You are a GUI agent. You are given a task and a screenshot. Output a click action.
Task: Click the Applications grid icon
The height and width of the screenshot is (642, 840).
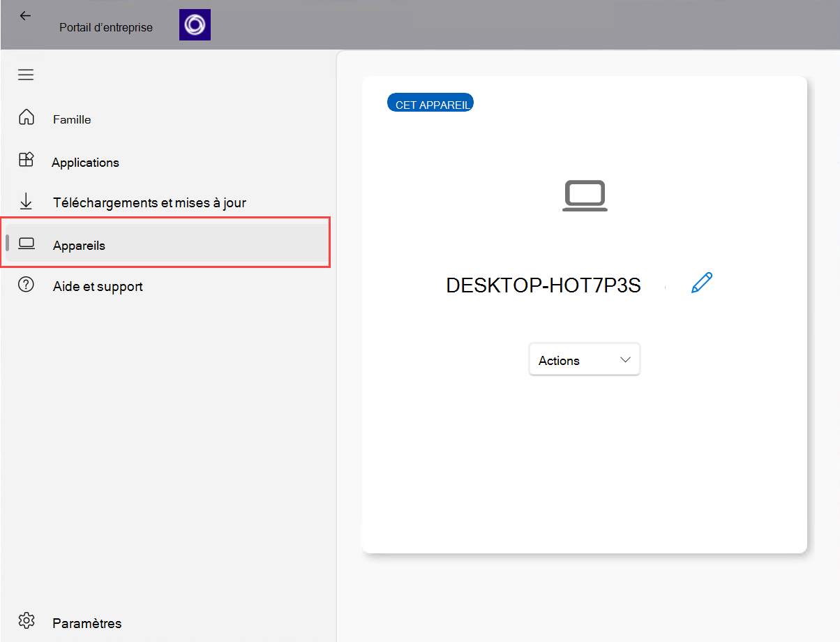tap(26, 160)
